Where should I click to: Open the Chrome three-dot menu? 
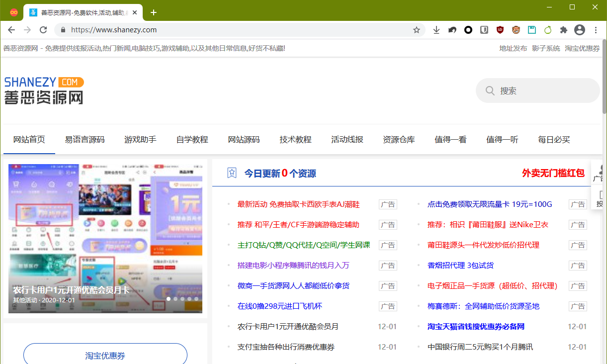(x=596, y=30)
